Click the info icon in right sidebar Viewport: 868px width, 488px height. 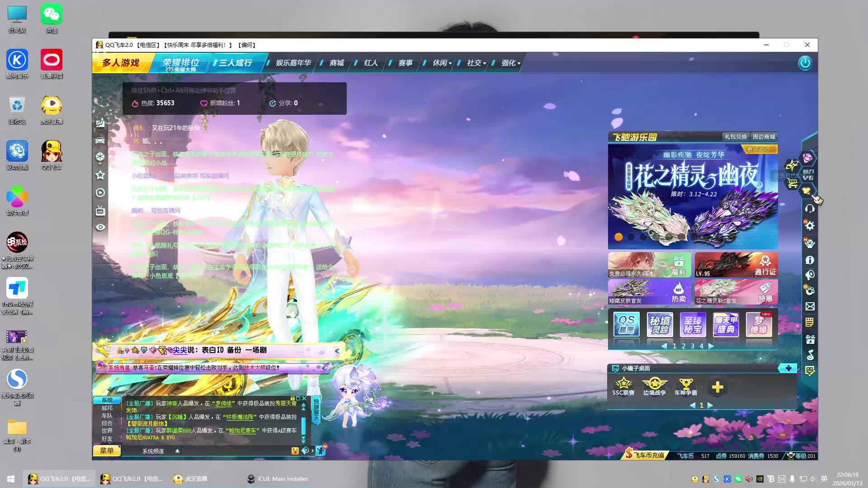click(x=810, y=260)
